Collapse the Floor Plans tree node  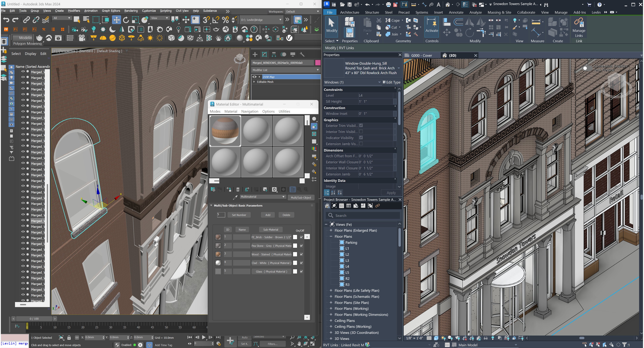click(331, 236)
